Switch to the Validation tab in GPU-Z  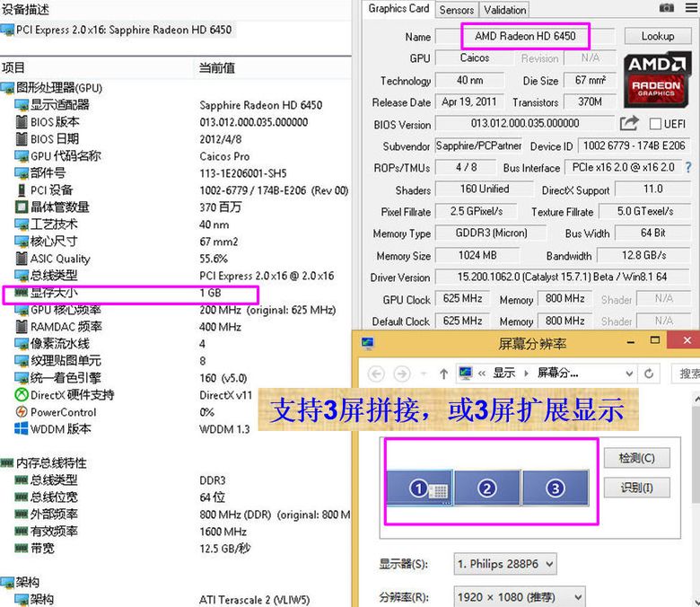(505, 9)
